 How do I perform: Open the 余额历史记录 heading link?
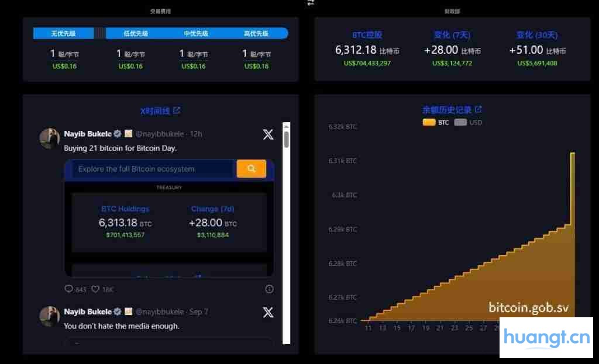(447, 110)
